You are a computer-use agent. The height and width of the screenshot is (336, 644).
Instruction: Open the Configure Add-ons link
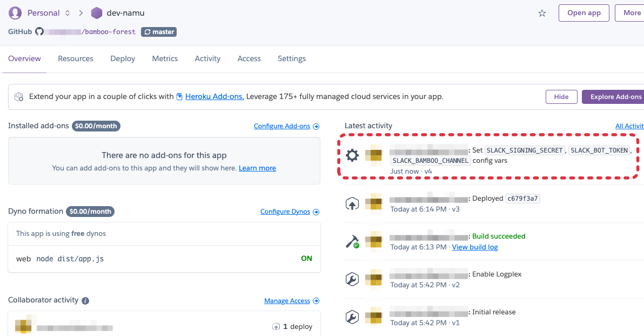[282, 126]
